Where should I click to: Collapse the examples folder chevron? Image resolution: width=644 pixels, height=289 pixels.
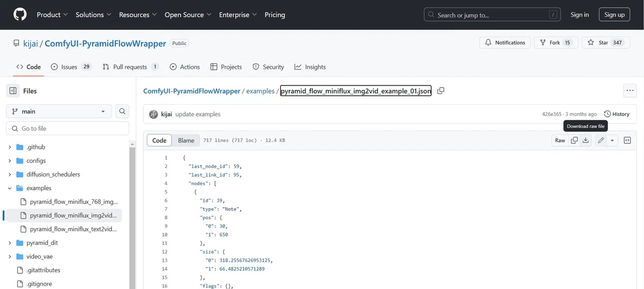coord(10,188)
